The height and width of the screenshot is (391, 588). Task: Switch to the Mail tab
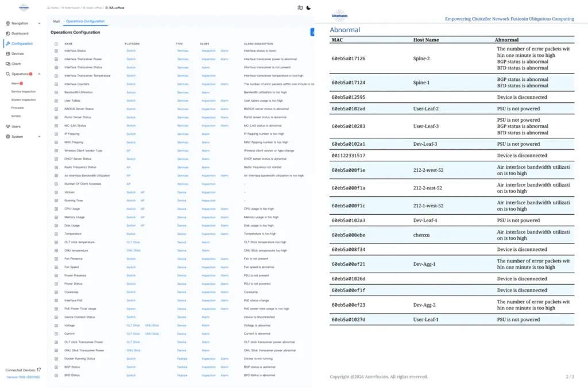56,21
